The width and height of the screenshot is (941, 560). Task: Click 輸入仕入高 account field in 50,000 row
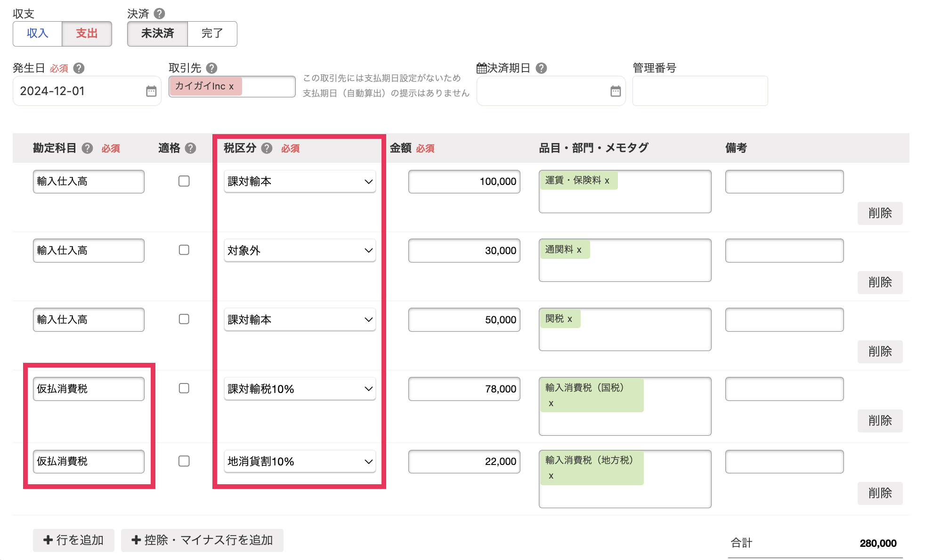(89, 320)
